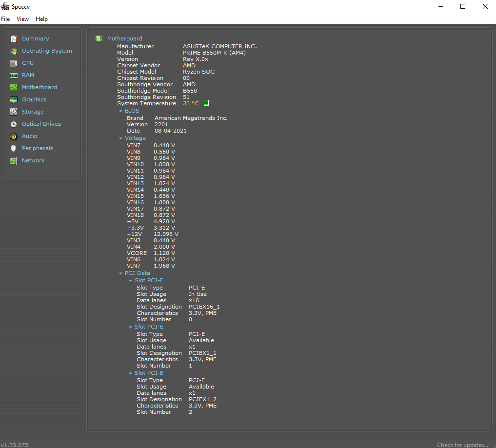Viewport: 496px width, 448px height.
Task: Show the CPU section
Action: pyautogui.click(x=27, y=63)
